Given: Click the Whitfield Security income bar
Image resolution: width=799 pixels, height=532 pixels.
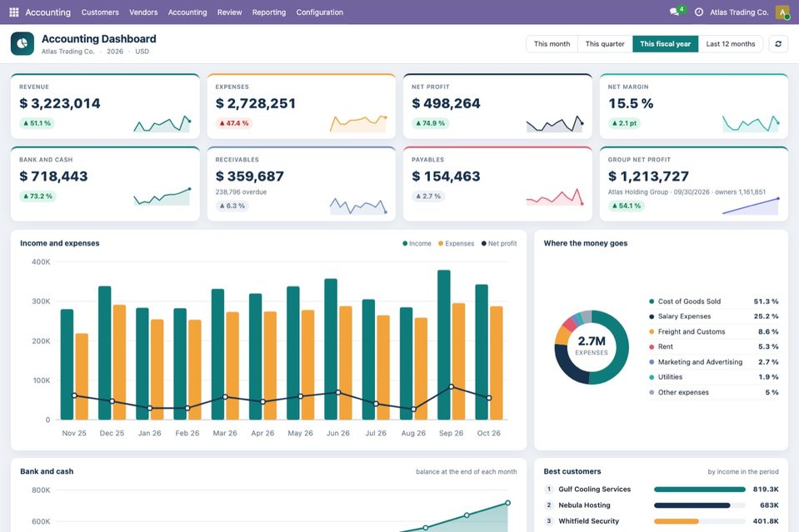Looking at the screenshot, I should 677,521.
